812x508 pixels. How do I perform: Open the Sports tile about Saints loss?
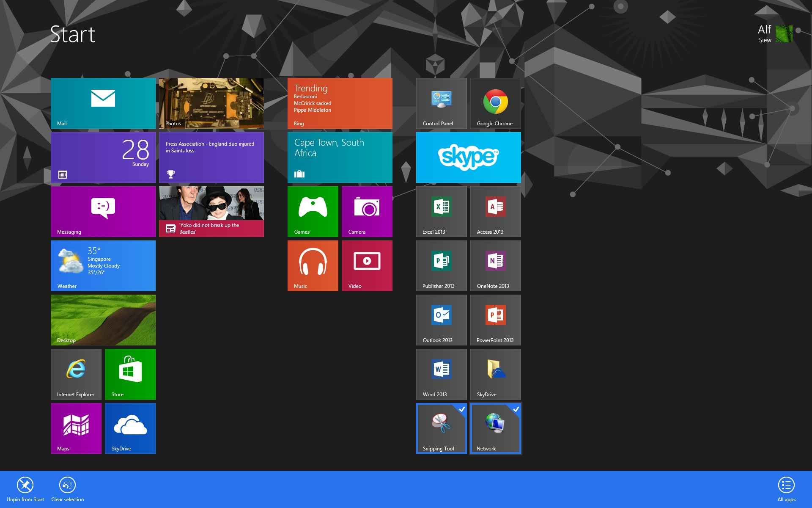211,157
